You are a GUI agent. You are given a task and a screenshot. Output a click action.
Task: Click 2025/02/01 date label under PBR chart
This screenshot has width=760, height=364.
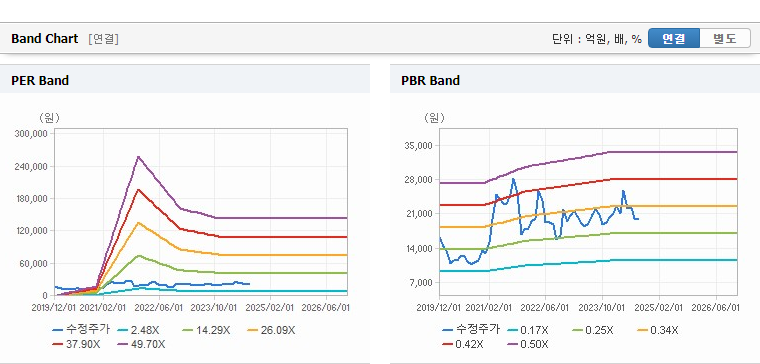pyautogui.click(x=659, y=308)
